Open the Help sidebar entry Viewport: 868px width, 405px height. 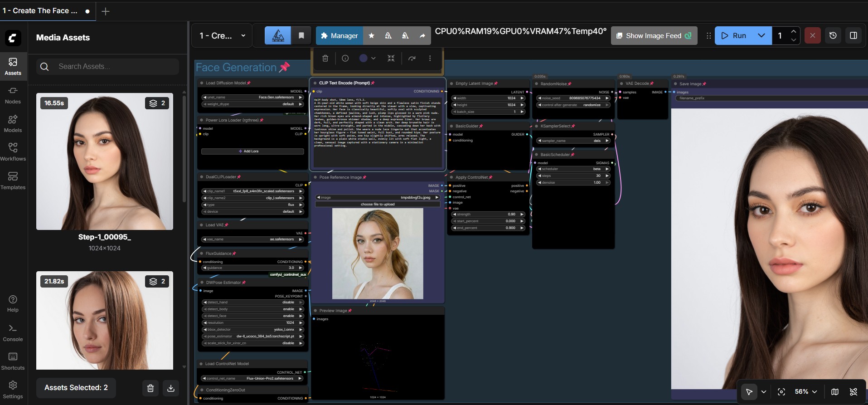pyautogui.click(x=13, y=304)
